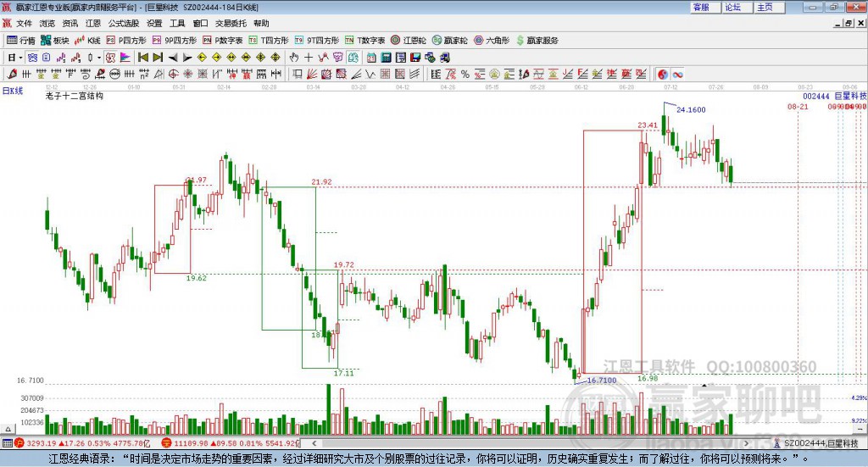The image size is (868, 467).
Task: Jump to first bar icon
Action: (142, 58)
